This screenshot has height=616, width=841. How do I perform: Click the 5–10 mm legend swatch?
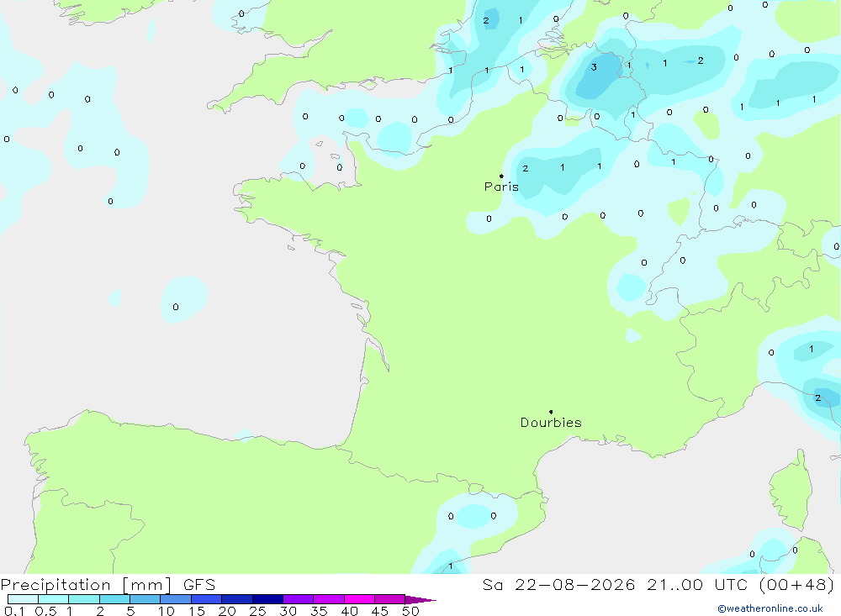pos(145,599)
